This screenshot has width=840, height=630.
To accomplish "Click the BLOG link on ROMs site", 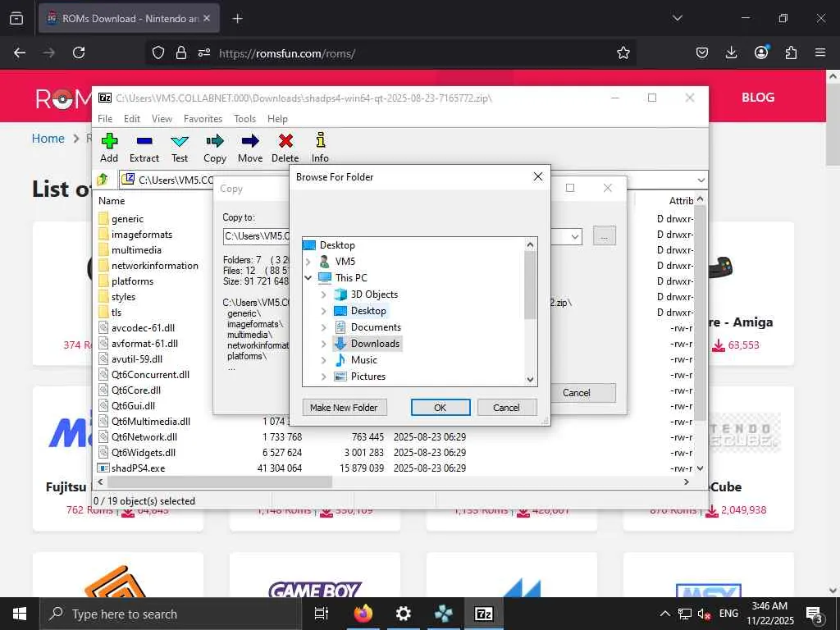I will [x=757, y=98].
